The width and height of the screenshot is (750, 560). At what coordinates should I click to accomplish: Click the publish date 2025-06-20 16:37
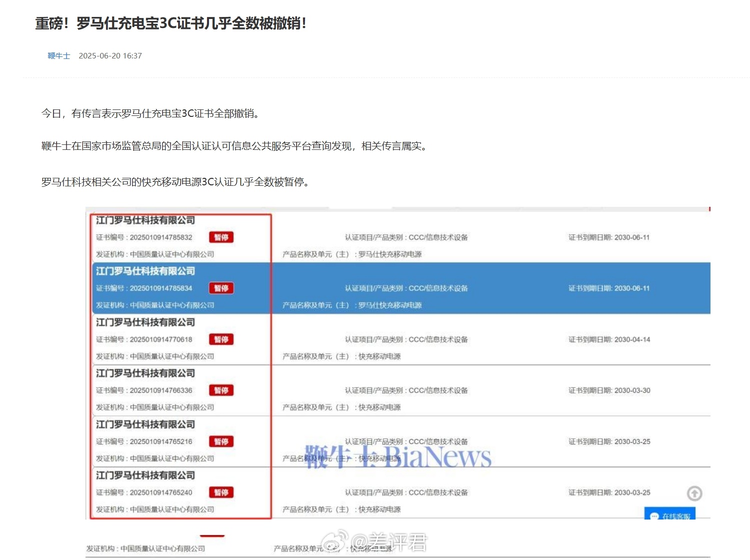pyautogui.click(x=110, y=55)
